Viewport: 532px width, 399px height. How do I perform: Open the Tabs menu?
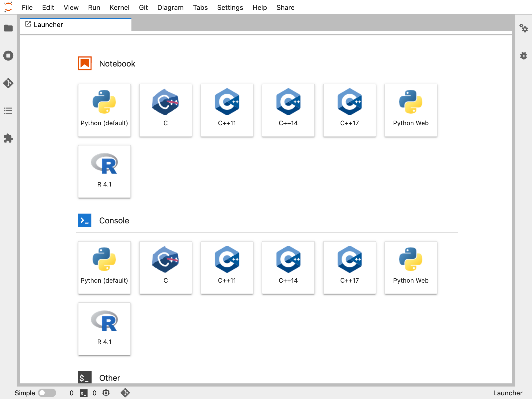(x=200, y=8)
